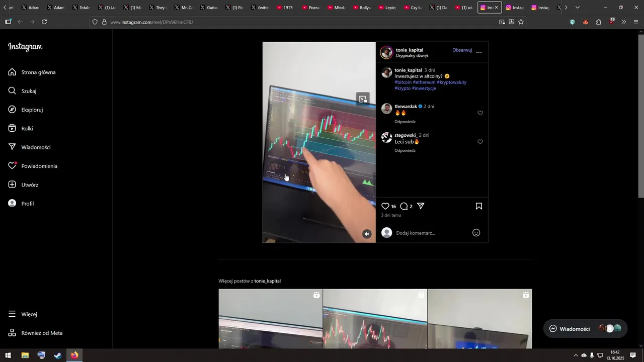Open Rolki reels section
644x362 pixels.
tap(21, 129)
